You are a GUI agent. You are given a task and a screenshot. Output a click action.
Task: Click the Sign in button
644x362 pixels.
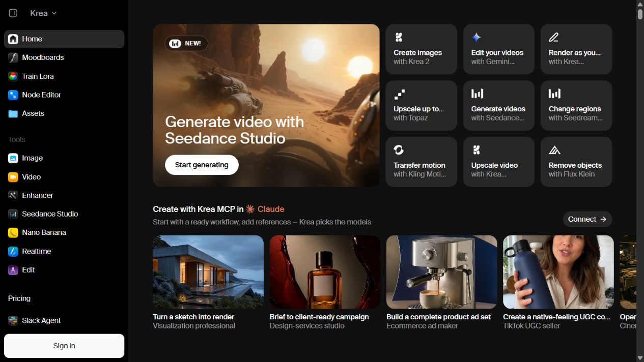[x=64, y=346]
